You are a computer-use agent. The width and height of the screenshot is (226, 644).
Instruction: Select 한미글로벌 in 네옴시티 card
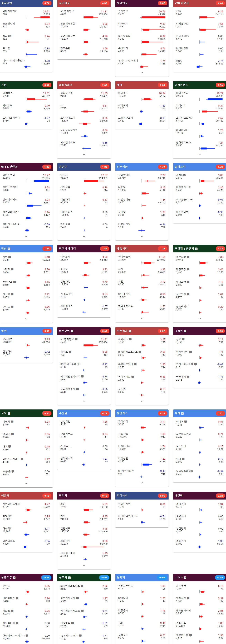click(124, 257)
